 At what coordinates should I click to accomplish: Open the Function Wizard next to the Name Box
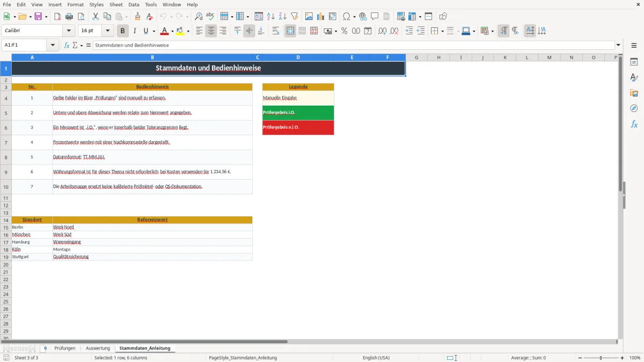(67, 45)
